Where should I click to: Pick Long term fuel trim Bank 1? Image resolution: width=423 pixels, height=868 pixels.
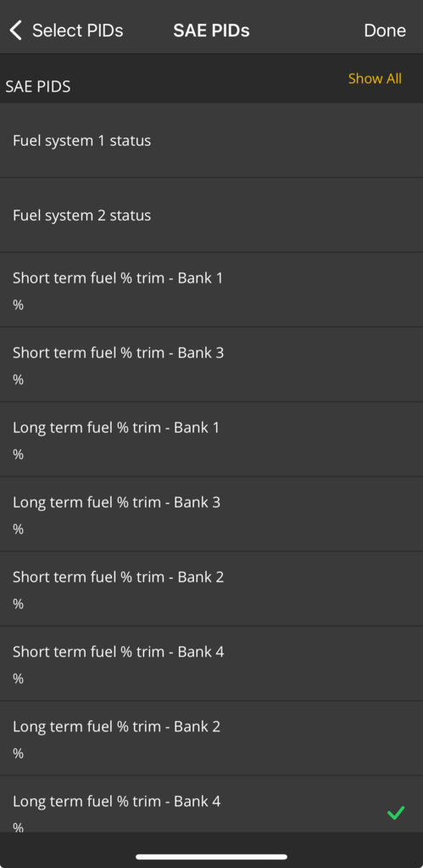coord(211,440)
